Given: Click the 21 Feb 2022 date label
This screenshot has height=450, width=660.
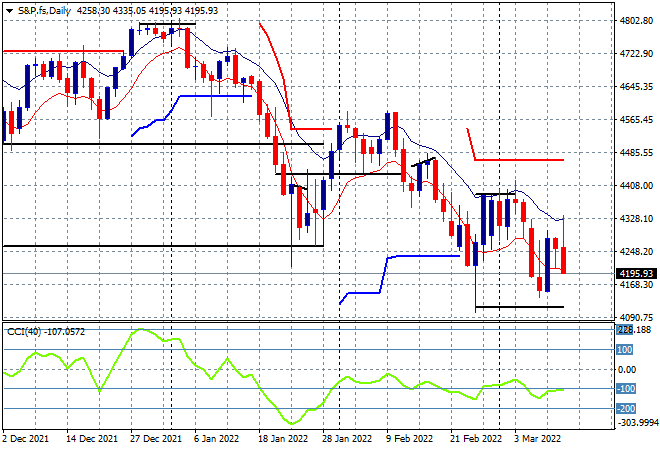Looking at the screenshot, I should coord(476,439).
